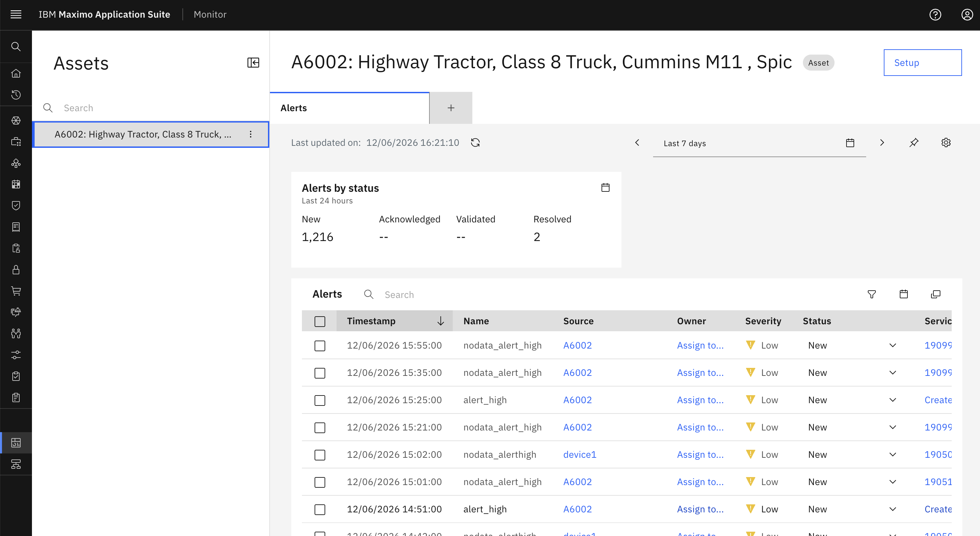This screenshot has height=536, width=980.
Task: Check the 15:35:00 alert row
Action: [x=320, y=373]
